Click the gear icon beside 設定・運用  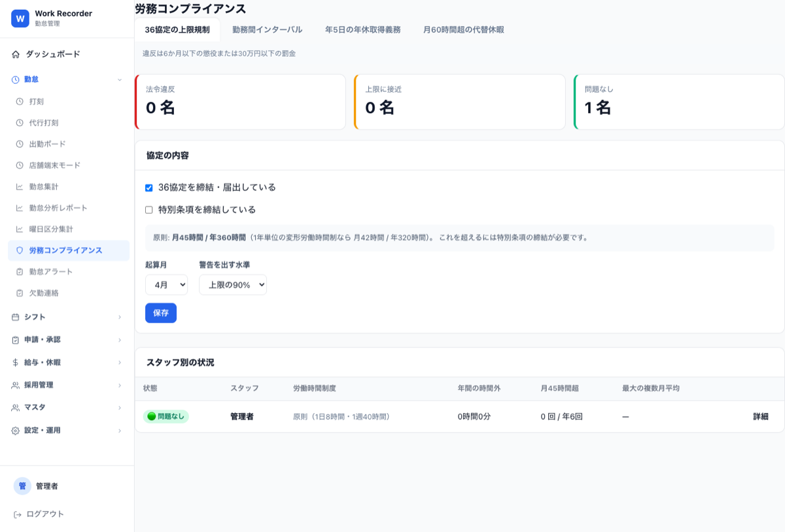[16, 431]
